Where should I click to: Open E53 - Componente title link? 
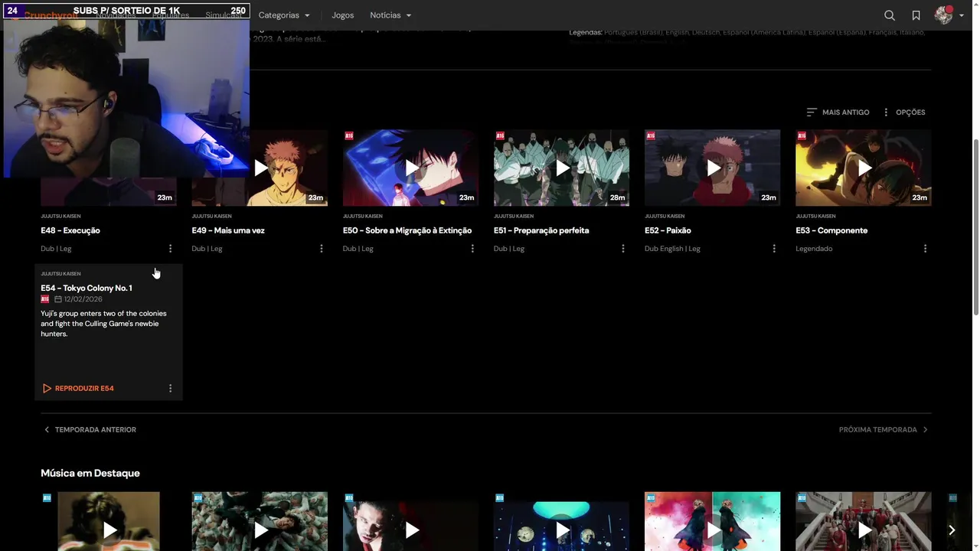click(x=831, y=230)
